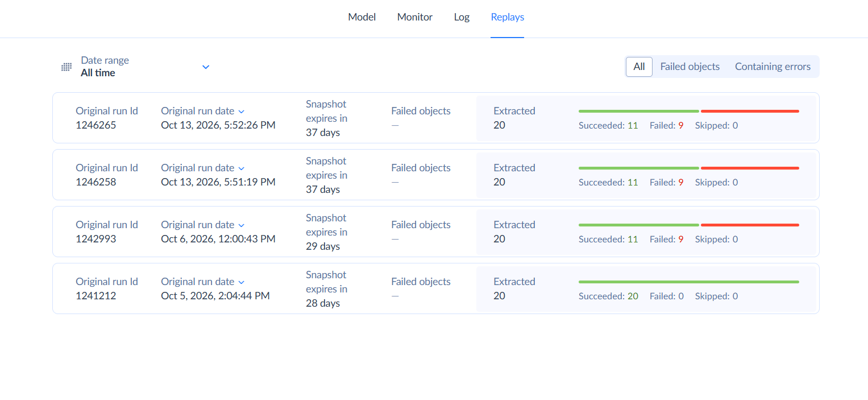Go to the Log tab
This screenshot has width=868, height=400.
coord(462,17)
